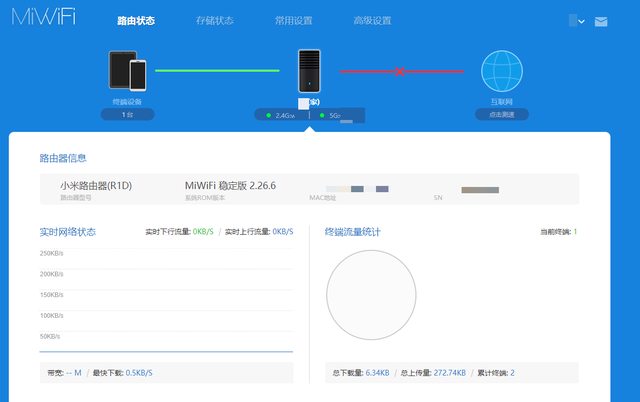
Task: Open the 高级设置 tab
Action: [x=371, y=21]
